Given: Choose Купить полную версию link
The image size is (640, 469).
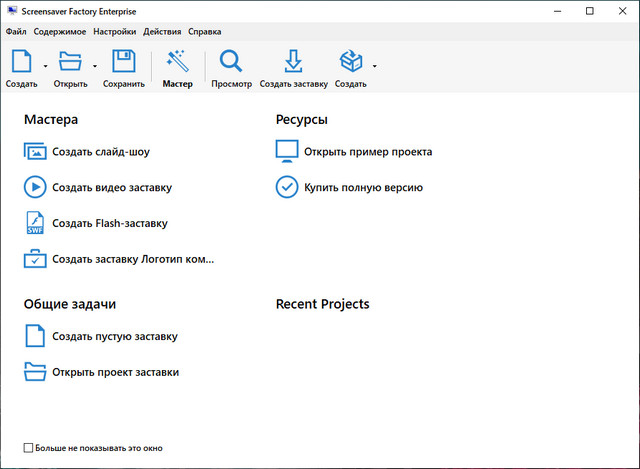Looking at the screenshot, I should coord(363,187).
